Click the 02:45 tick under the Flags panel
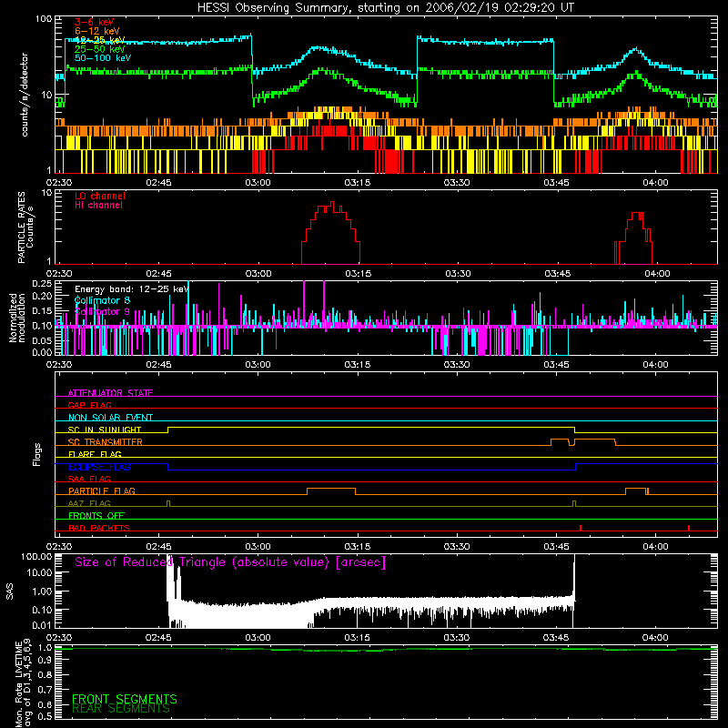The image size is (728, 728). (158, 547)
